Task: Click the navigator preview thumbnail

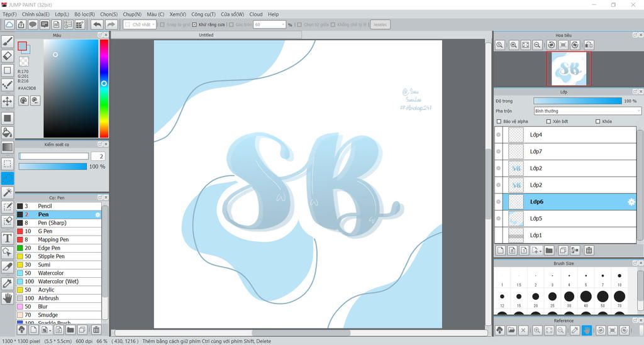Action: point(569,69)
